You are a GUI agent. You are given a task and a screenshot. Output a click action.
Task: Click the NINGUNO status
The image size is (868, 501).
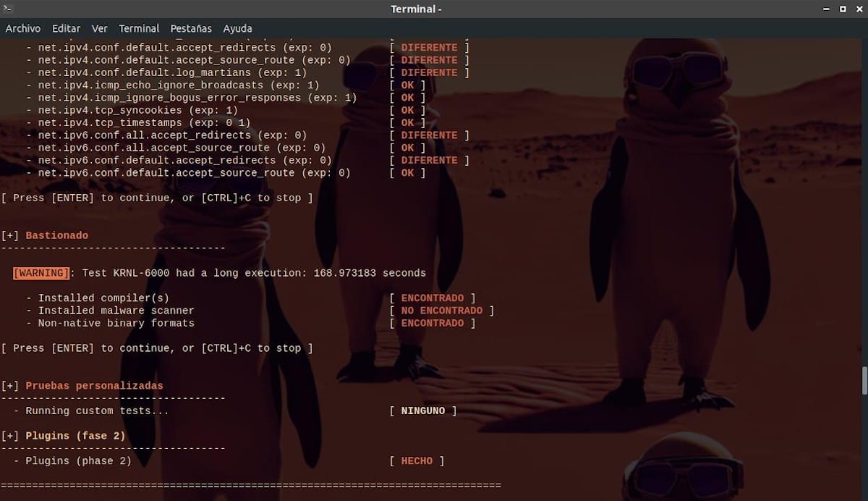point(423,411)
